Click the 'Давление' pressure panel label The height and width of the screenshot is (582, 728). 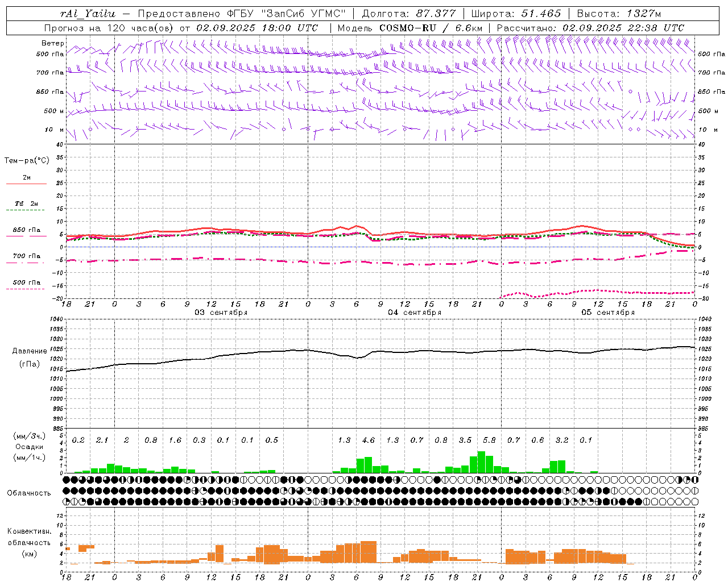[29, 351]
